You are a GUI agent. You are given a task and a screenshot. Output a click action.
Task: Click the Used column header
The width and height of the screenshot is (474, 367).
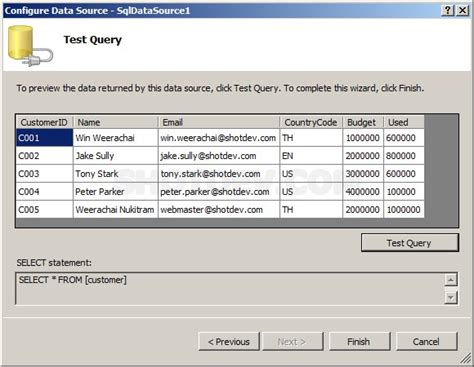[404, 122]
